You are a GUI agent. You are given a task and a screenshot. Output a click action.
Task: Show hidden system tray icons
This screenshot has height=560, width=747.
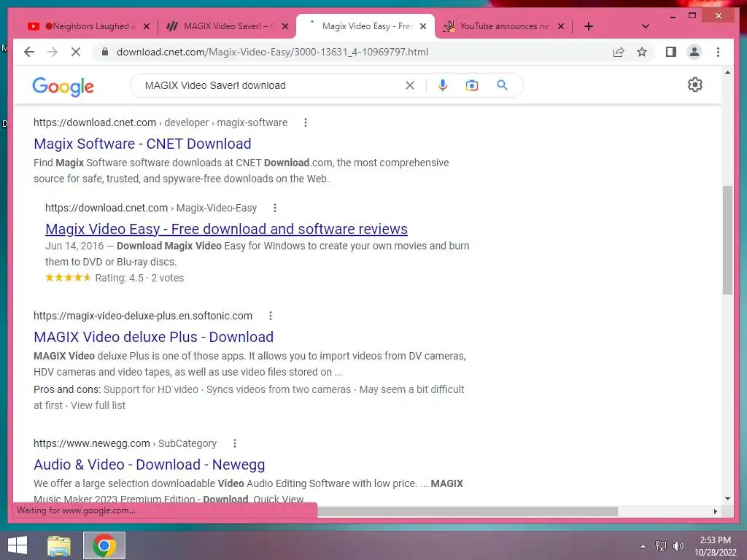(643, 545)
